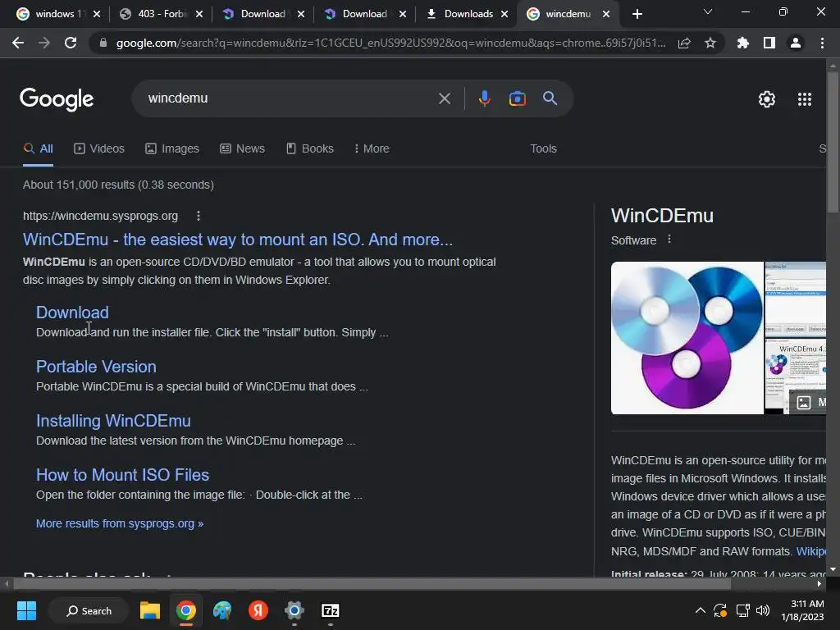Select the Videos search filter
Image resolution: width=840 pixels, height=630 pixels.
(99, 148)
